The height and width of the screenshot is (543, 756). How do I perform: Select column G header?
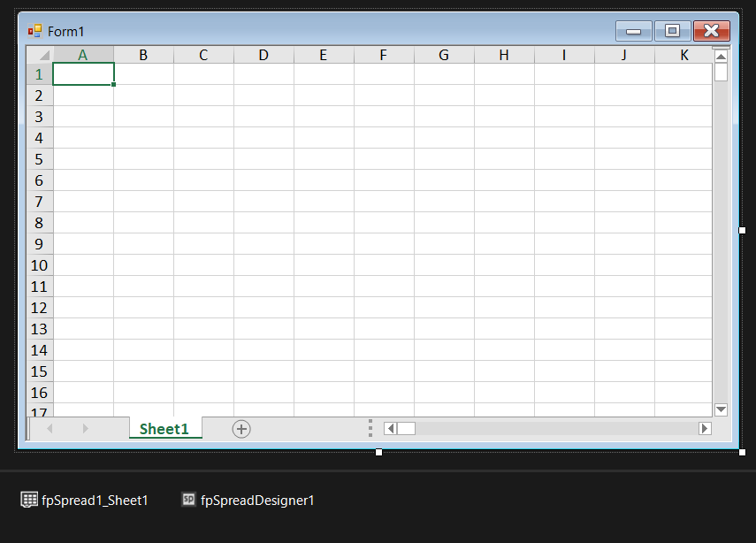444,55
